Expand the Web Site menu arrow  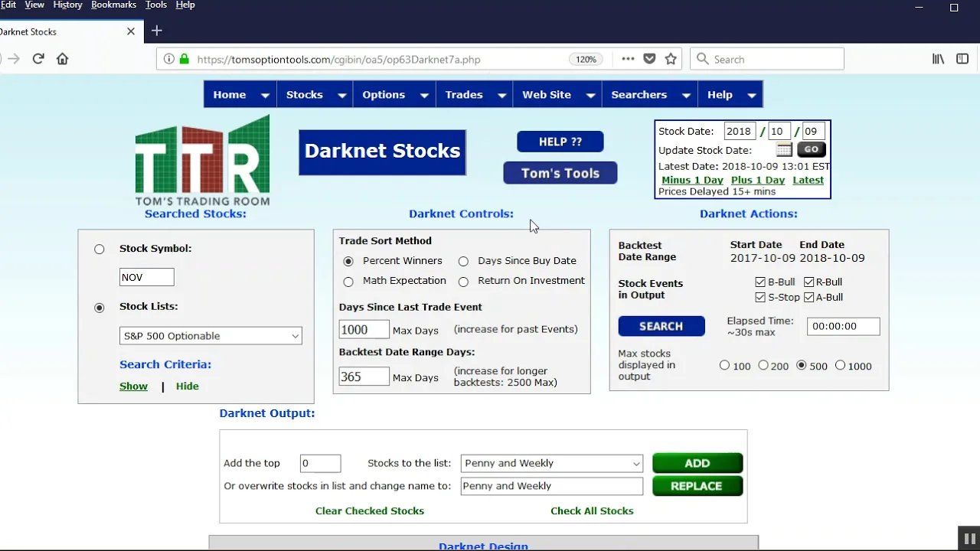pos(590,95)
